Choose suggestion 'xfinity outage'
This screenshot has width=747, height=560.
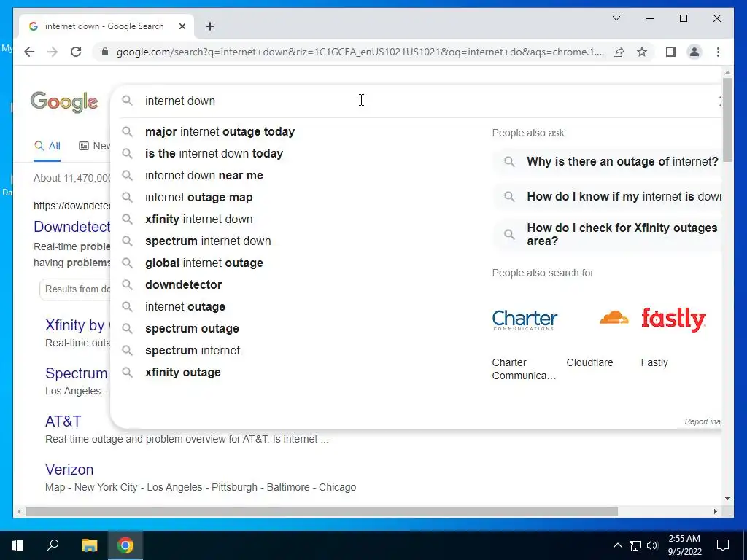pyautogui.click(x=183, y=373)
